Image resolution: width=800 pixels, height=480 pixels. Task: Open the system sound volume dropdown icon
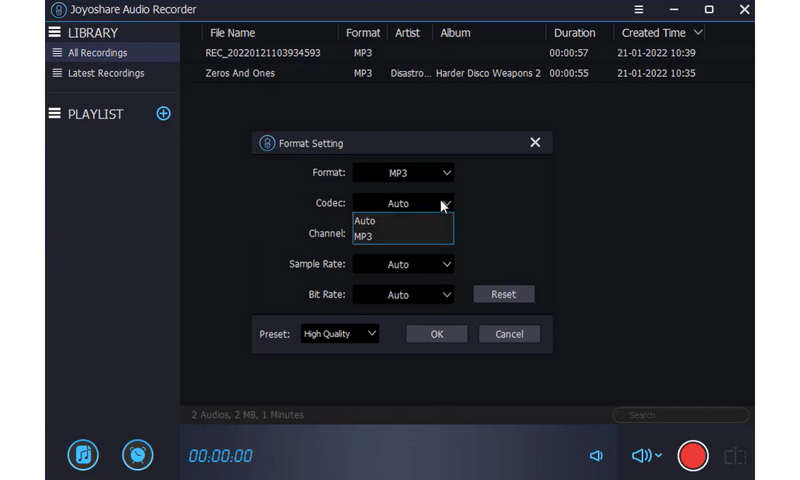[646, 455]
